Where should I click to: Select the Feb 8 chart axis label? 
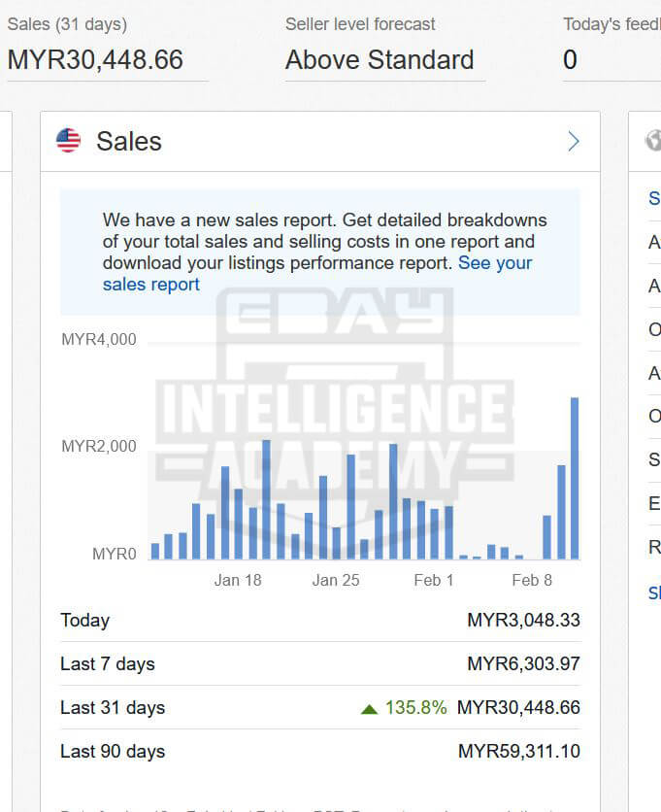click(x=531, y=581)
